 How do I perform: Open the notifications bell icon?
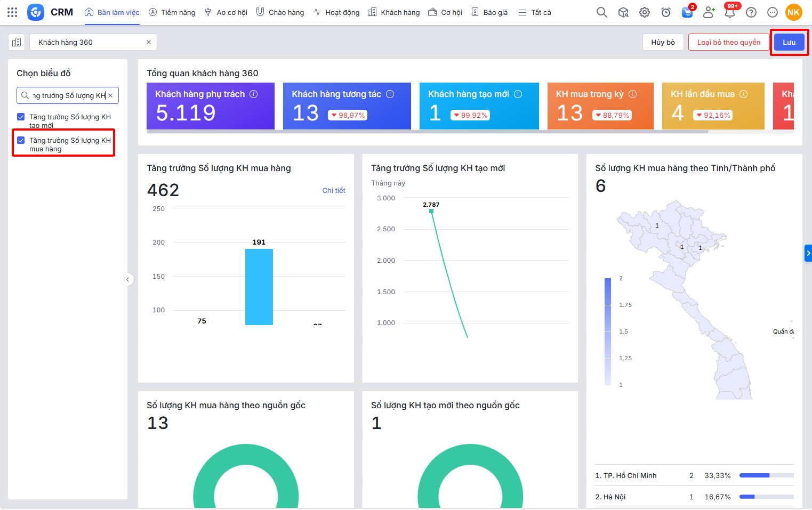click(x=729, y=12)
